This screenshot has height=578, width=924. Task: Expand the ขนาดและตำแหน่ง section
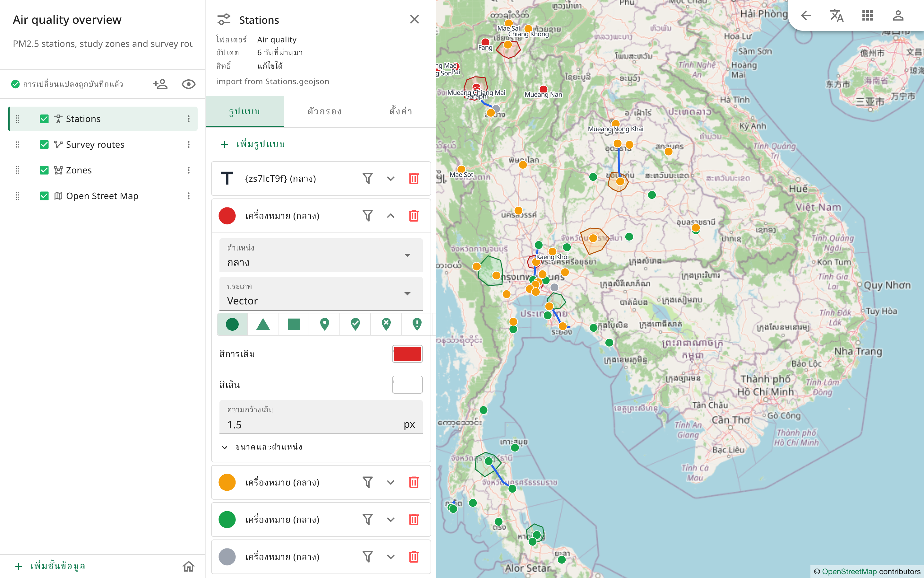click(262, 447)
